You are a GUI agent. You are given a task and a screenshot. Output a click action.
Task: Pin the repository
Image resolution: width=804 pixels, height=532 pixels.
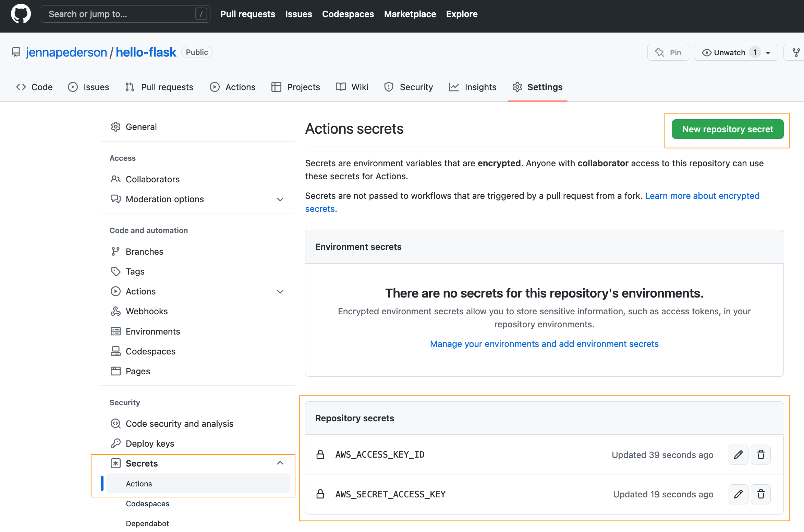[668, 52]
